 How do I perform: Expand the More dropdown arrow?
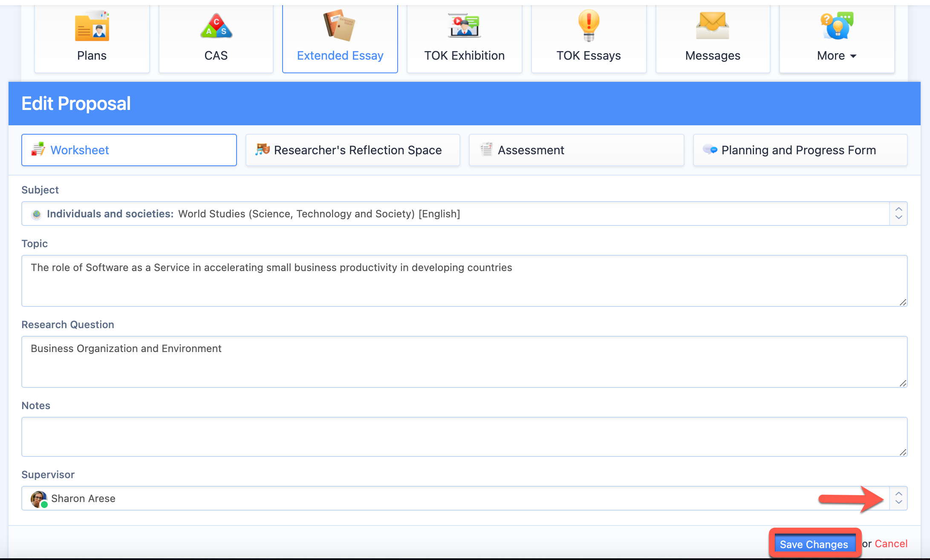coord(853,56)
